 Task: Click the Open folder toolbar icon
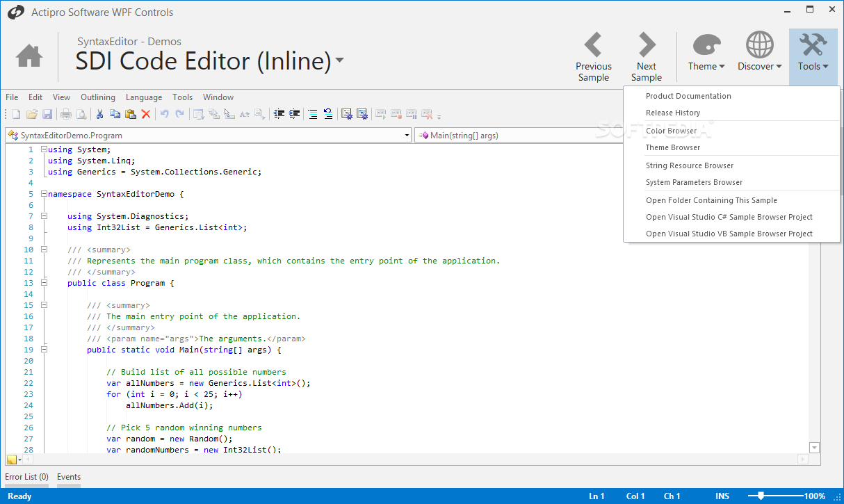tap(32, 114)
